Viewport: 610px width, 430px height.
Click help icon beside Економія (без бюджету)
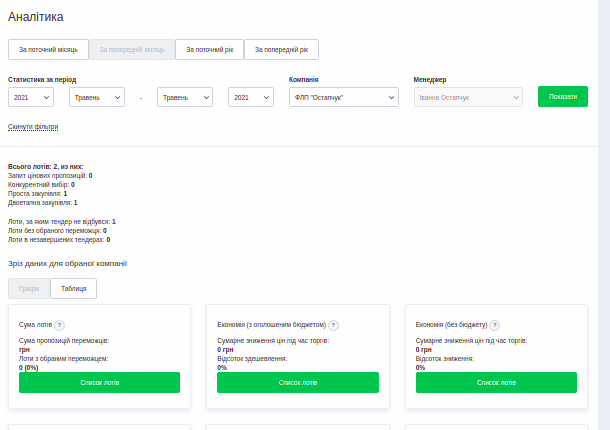[x=495, y=325]
